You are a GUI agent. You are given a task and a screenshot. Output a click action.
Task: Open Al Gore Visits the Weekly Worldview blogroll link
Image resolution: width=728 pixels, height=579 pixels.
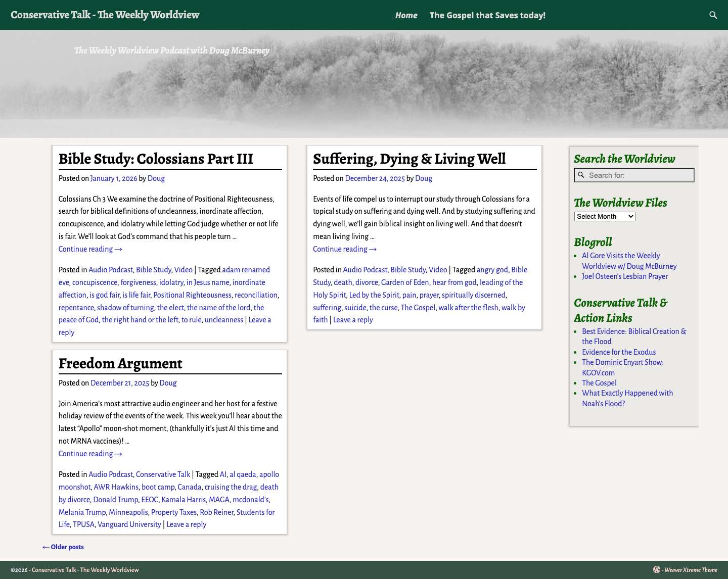[x=629, y=261]
